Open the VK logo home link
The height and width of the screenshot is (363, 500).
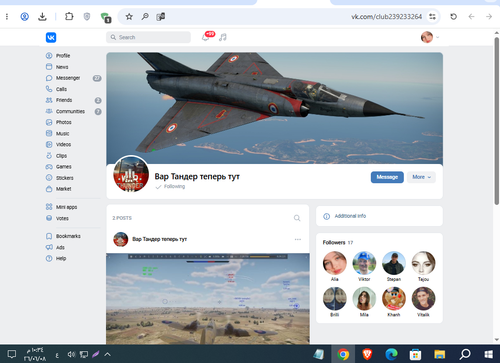[51, 37]
